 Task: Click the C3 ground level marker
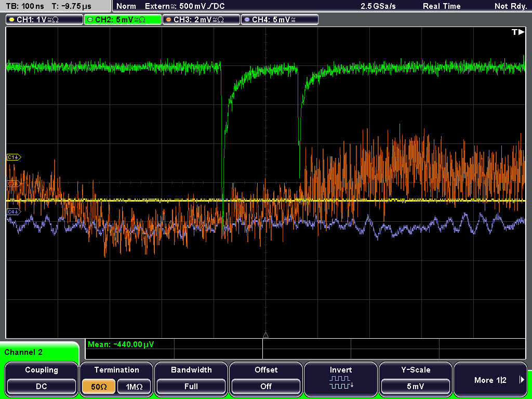(x=14, y=184)
